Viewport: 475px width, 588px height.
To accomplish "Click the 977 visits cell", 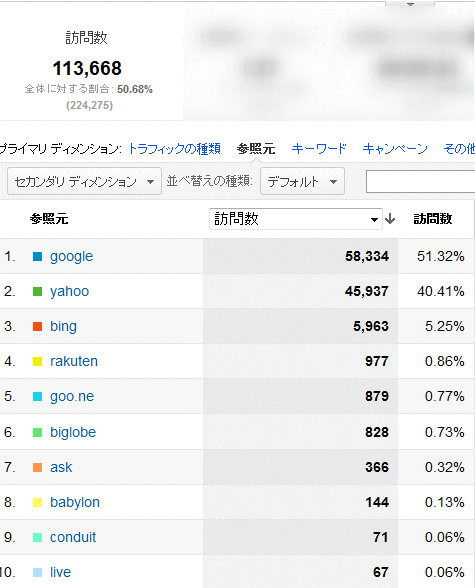I will tap(377, 362).
